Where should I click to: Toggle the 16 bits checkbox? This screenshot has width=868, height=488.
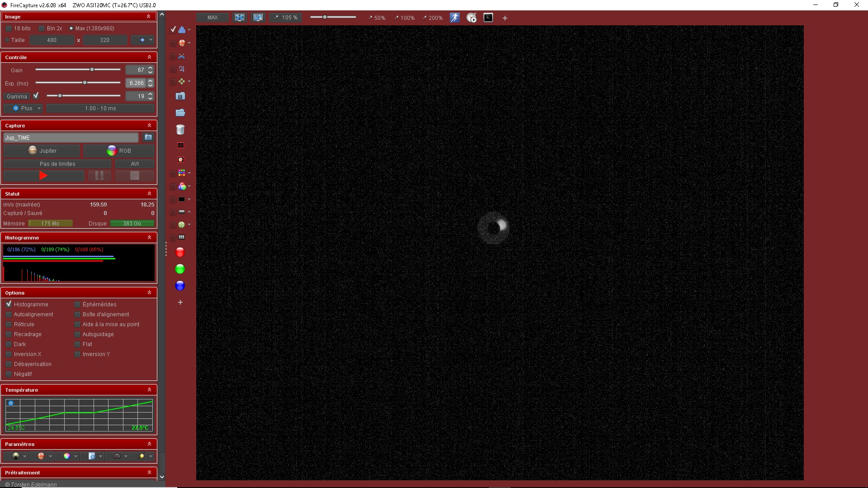click(9, 28)
